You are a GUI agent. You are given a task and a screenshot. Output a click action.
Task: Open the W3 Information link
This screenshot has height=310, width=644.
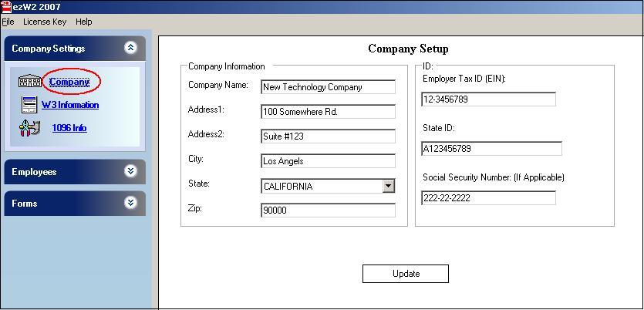point(70,105)
